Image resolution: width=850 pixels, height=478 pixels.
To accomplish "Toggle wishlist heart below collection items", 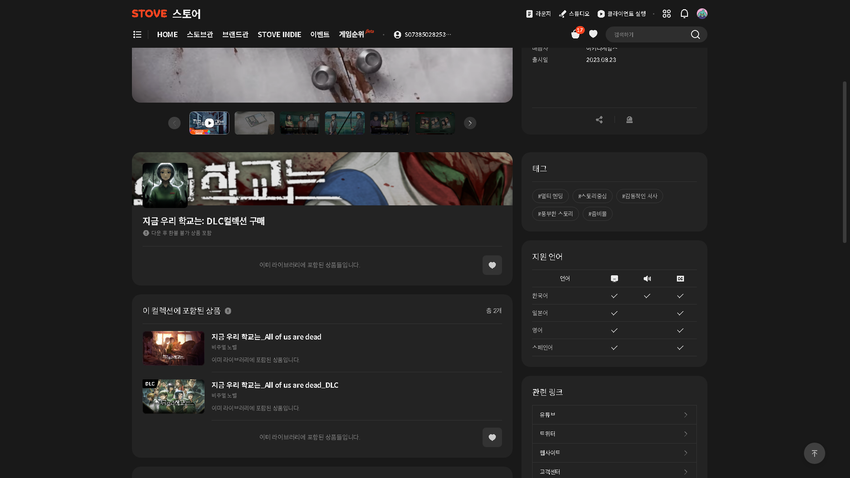I will [492, 437].
